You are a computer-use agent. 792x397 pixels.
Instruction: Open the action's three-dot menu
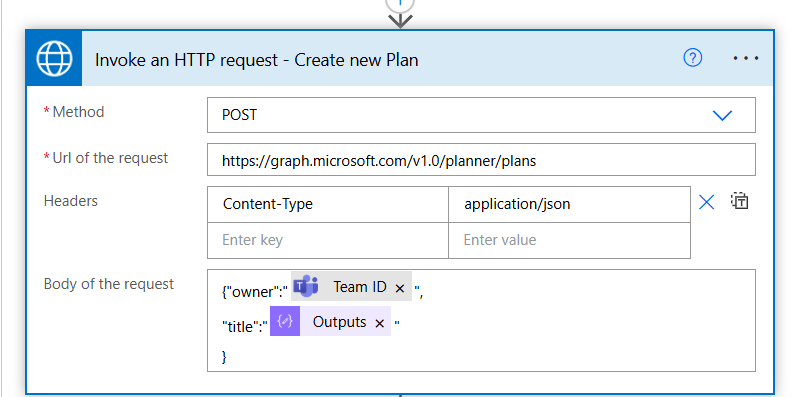746,59
